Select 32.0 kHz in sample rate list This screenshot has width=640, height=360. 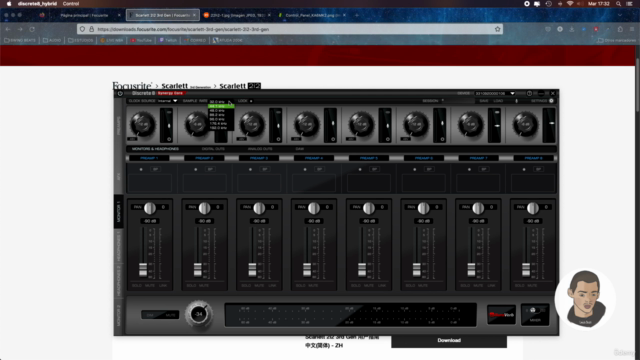pyautogui.click(x=218, y=102)
